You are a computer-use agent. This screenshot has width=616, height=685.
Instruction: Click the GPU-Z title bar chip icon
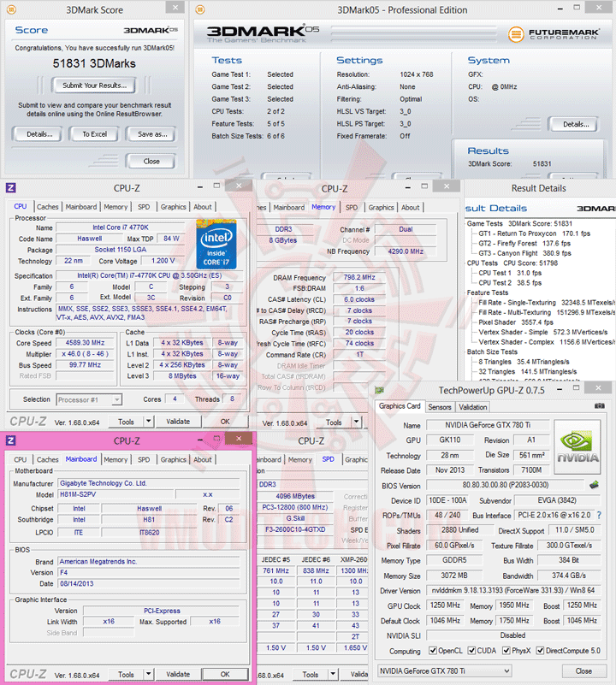[x=380, y=390]
